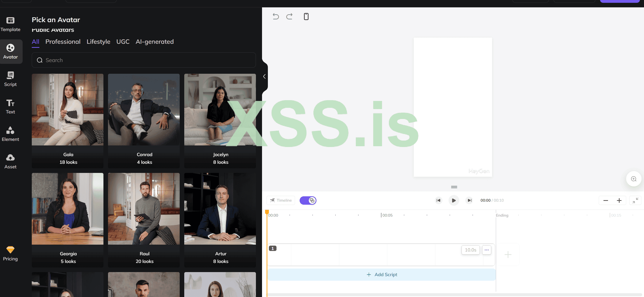This screenshot has width=644, height=297.
Task: Switch to the Professional avatars tab
Action: (63, 42)
